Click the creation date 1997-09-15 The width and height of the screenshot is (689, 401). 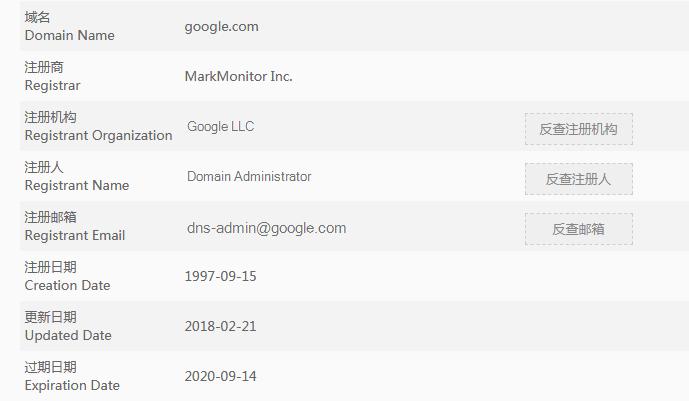click(220, 276)
